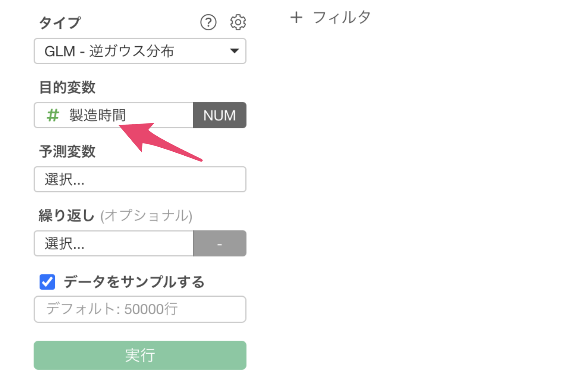Click the dropdown caret in タイプ selector
Image resolution: width=565 pixels, height=392 pixels.
[x=234, y=51]
